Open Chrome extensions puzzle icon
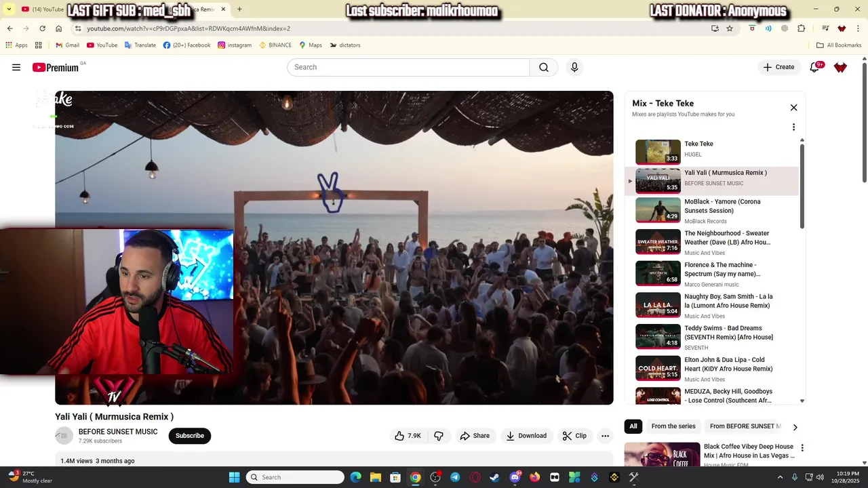868x488 pixels. pos(802,28)
